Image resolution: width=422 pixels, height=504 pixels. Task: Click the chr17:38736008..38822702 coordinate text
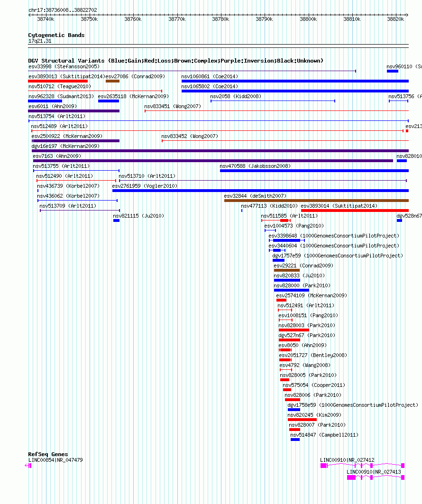(63, 10)
